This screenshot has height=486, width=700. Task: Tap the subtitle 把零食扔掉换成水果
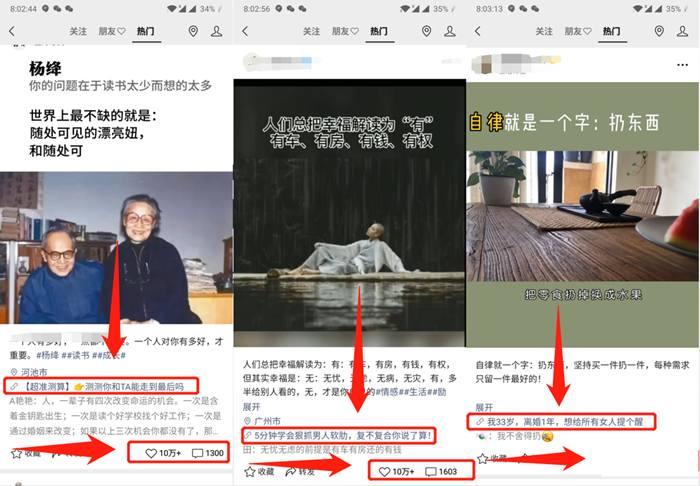[583, 295]
